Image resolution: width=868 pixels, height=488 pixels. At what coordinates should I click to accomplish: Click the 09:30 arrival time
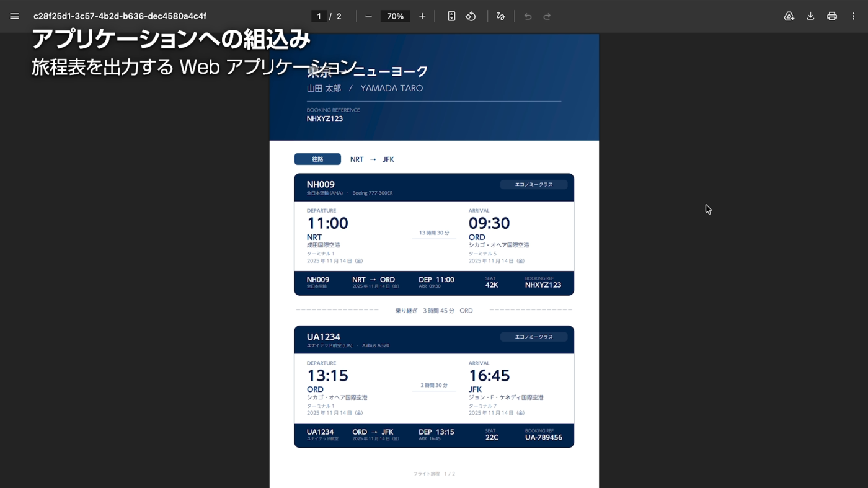coord(489,223)
